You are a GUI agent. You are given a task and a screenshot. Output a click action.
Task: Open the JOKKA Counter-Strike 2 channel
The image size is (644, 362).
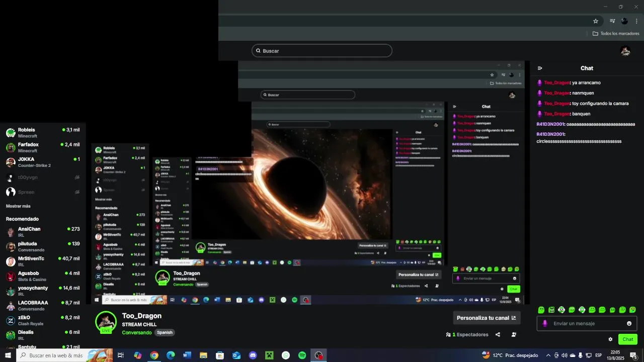(x=43, y=162)
